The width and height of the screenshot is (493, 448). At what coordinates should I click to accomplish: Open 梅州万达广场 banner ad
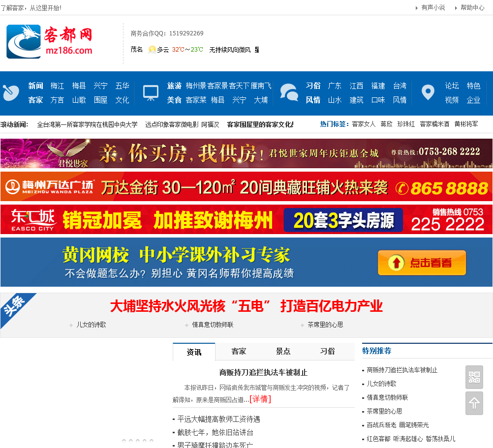pyautogui.click(x=246, y=186)
